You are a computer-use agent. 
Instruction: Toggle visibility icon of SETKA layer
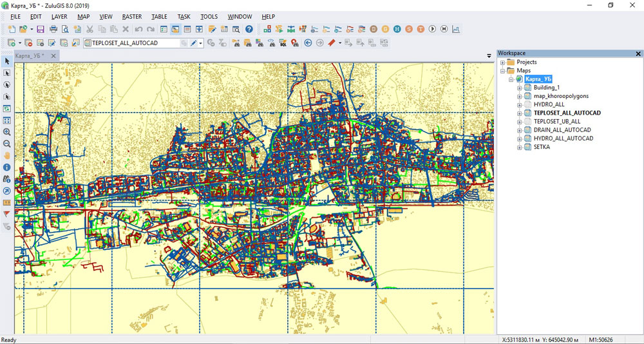point(527,147)
